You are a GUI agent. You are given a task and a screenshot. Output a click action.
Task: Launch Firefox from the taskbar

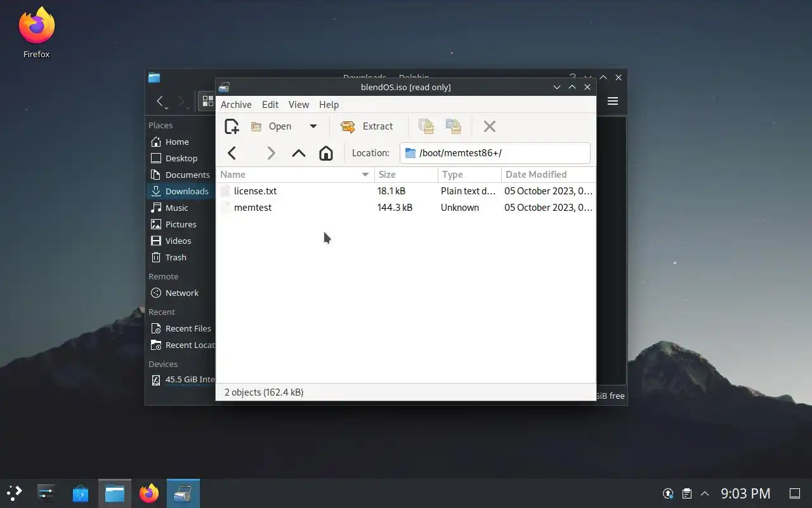[x=149, y=493]
